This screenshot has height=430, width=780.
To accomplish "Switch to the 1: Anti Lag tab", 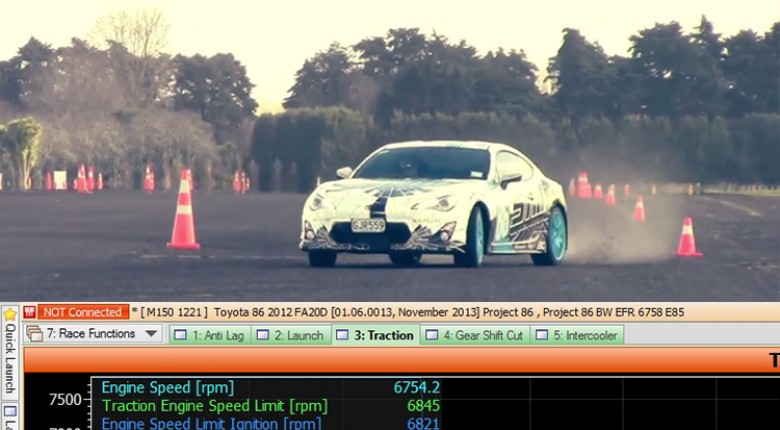I will [x=210, y=335].
